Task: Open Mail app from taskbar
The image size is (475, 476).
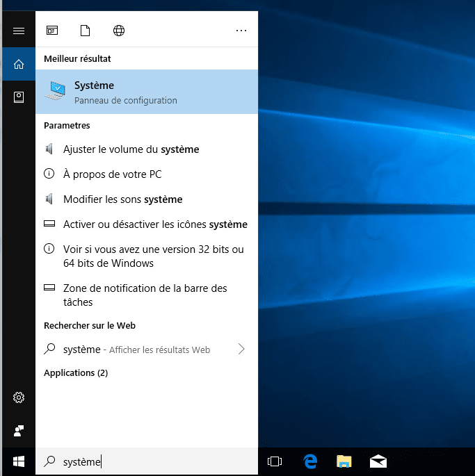Action: [378, 461]
